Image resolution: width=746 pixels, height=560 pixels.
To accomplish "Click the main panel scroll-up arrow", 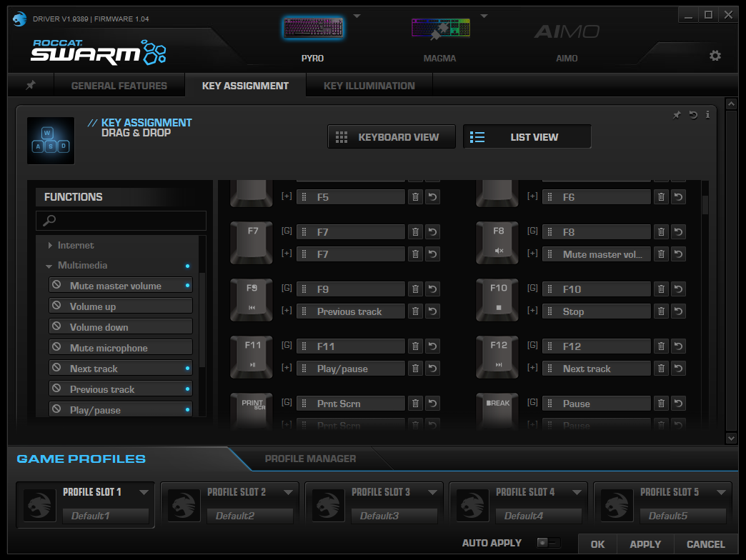I will [731, 104].
